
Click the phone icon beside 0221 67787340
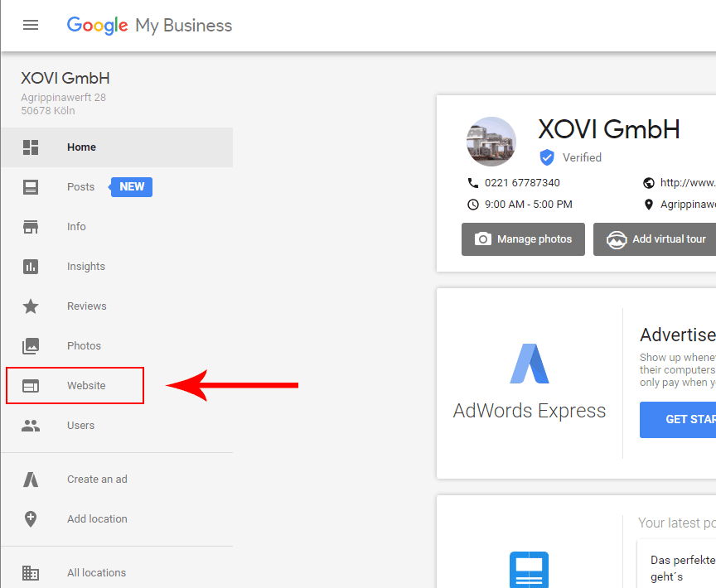(x=473, y=183)
